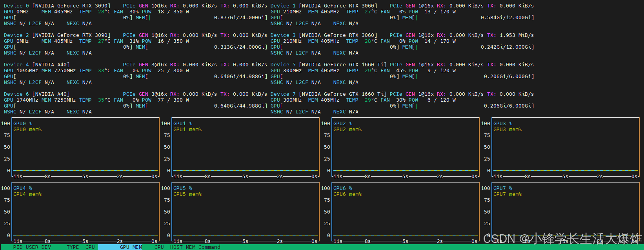644x250 pixels.
Task: Click PCIe GEN 3@16x on Device 6
Action: click(145, 94)
